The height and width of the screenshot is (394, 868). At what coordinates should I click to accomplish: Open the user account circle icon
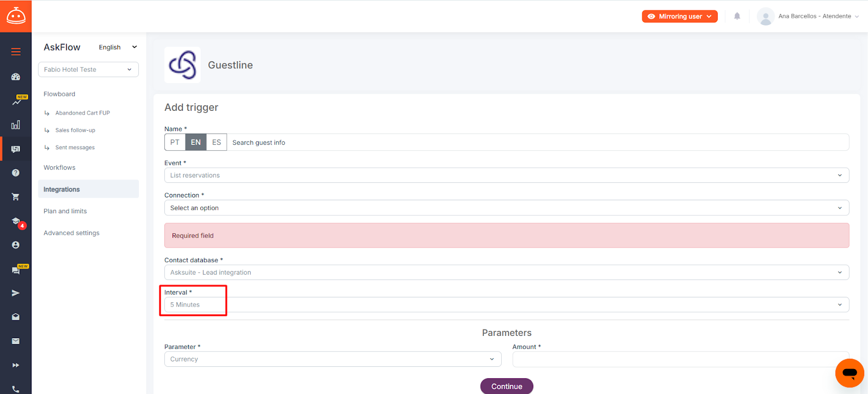16,245
